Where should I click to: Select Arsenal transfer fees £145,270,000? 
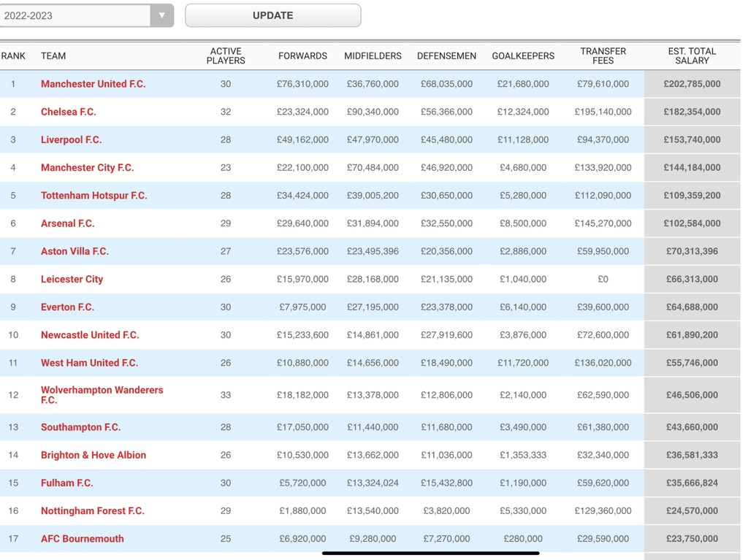click(x=603, y=223)
